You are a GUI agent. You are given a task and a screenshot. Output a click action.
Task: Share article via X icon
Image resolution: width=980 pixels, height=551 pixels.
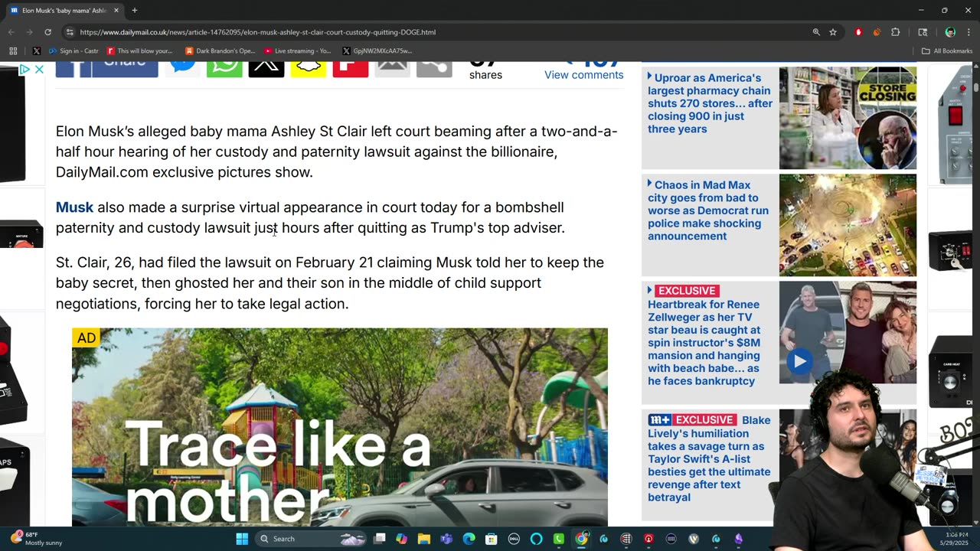[266, 68]
